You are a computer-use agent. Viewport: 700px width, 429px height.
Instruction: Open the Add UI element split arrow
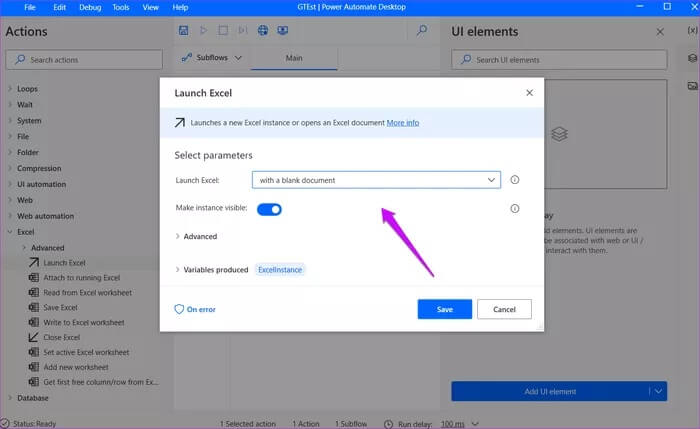[x=658, y=392]
